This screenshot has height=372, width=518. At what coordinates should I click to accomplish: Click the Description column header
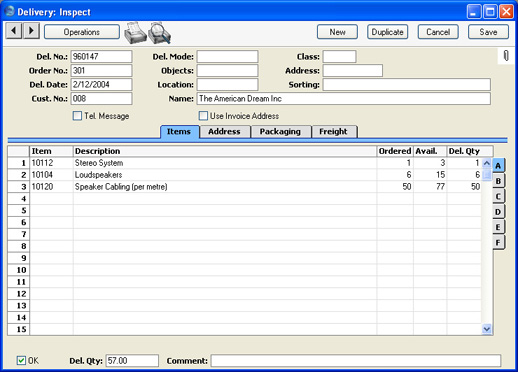[x=225, y=151]
